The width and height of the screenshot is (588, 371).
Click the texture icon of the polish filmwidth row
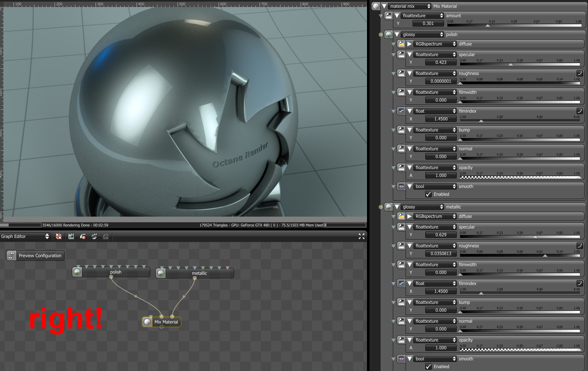tap(401, 92)
